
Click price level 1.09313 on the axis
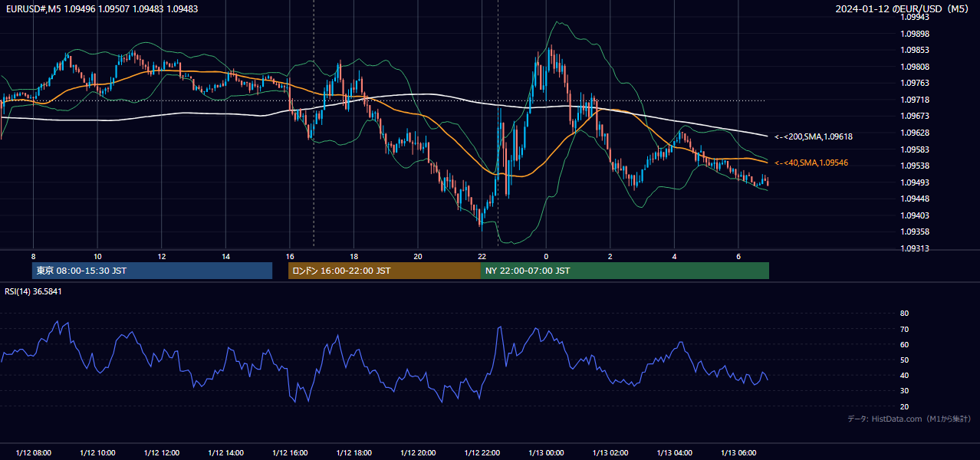click(x=916, y=248)
